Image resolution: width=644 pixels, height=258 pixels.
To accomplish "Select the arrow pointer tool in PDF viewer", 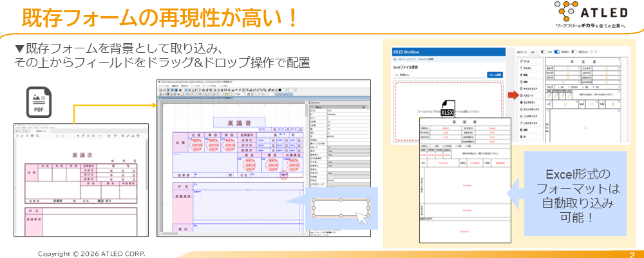I will point(78,136).
